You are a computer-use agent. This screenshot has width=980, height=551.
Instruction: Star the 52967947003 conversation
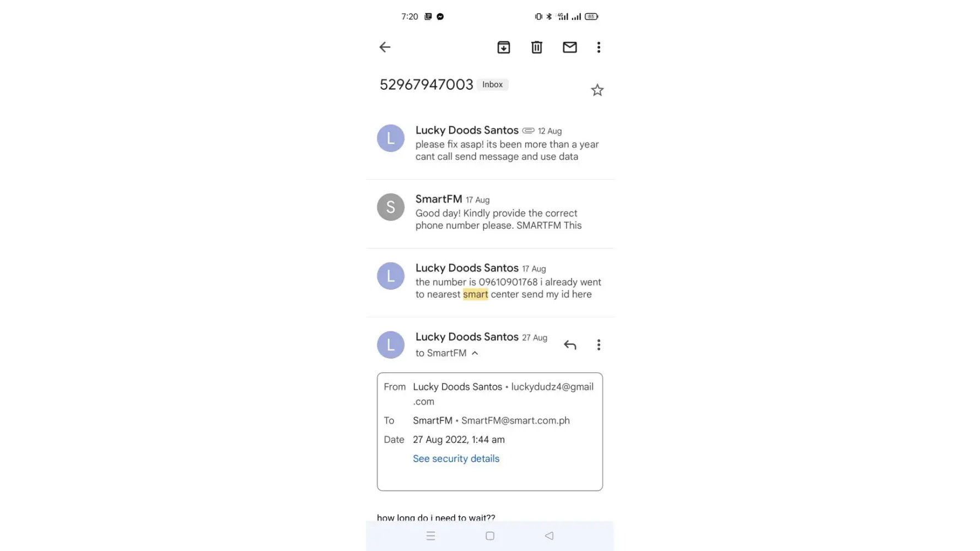pos(597,90)
